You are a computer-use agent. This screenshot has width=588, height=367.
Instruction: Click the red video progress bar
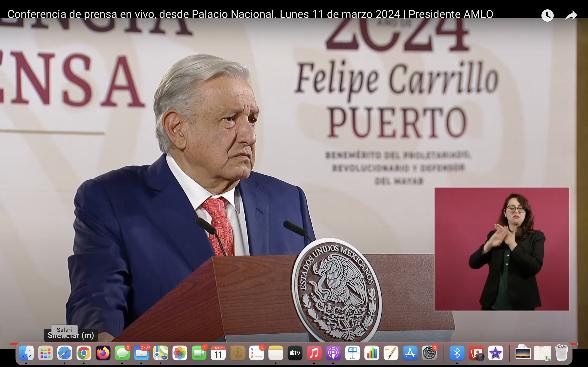13,344
